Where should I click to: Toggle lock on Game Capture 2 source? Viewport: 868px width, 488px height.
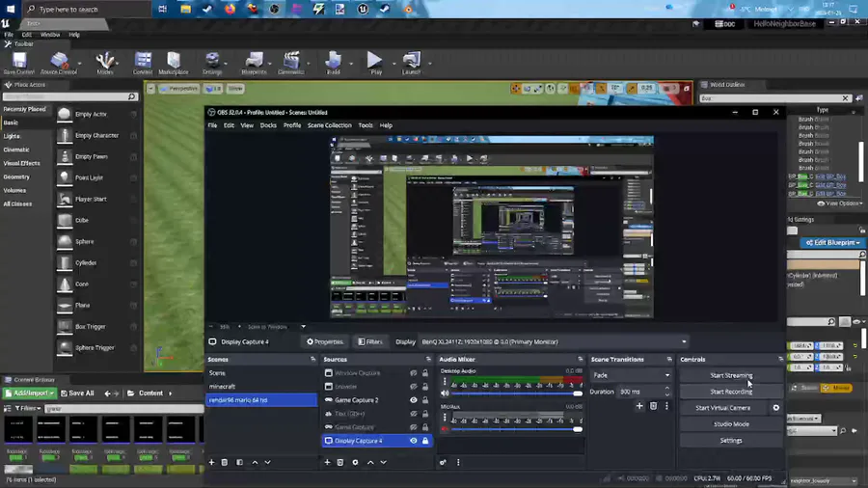pos(425,400)
